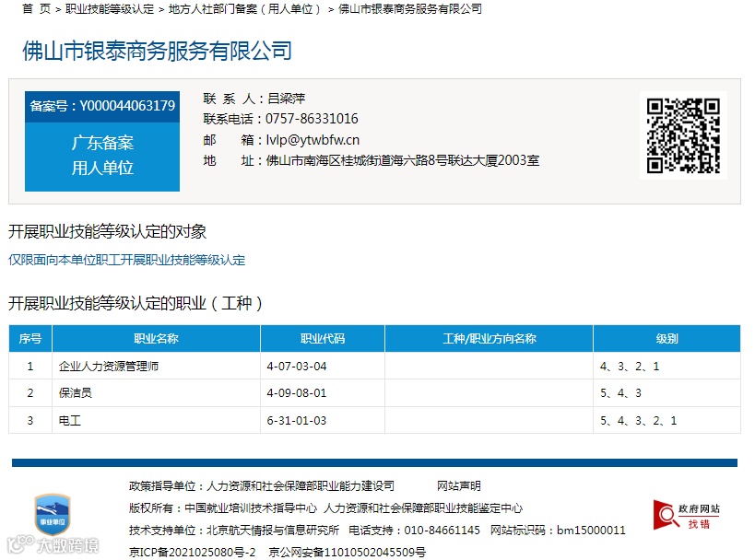Click the 工种/职业方向名称 column header
Image resolution: width=755 pixels, height=560 pixels.
[x=490, y=338]
